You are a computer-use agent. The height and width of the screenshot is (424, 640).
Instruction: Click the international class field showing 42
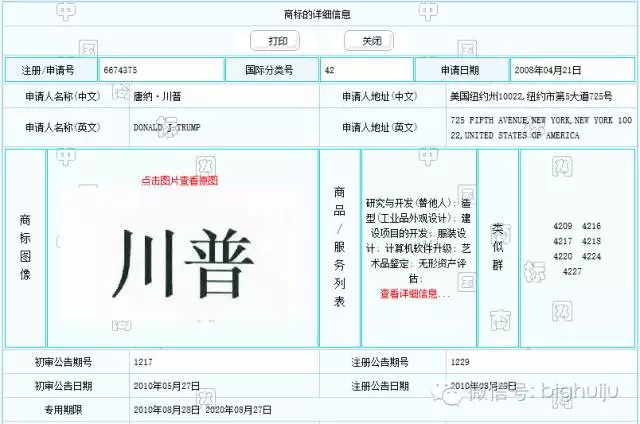coord(366,70)
